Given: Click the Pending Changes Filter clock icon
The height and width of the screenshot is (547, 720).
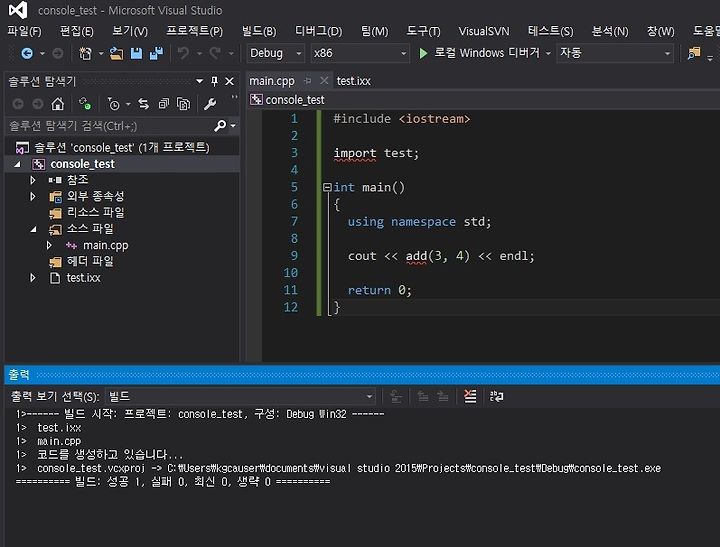Looking at the screenshot, I should pyautogui.click(x=113, y=104).
